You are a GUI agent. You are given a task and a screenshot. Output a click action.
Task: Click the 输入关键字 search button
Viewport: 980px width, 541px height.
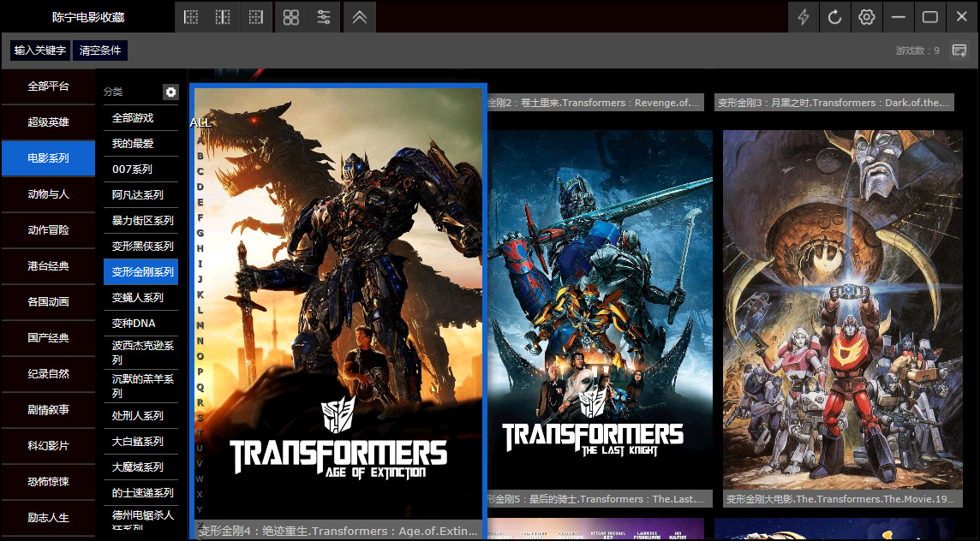coord(40,51)
